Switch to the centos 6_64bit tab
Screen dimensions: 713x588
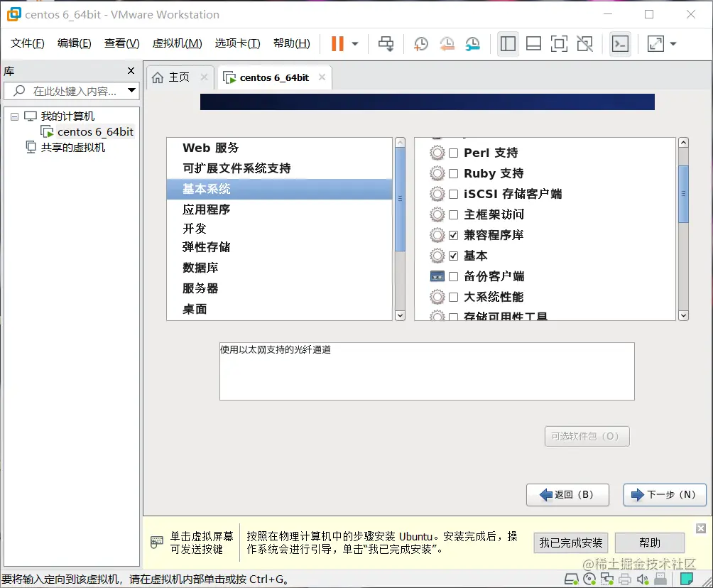(x=274, y=78)
